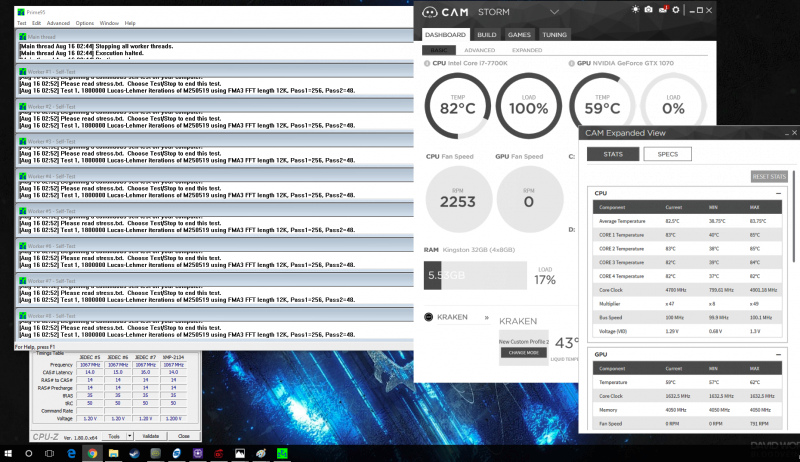Click the RAM usage bar showing 5.53GB
Viewport: 800px width, 462px height.
(x=475, y=275)
